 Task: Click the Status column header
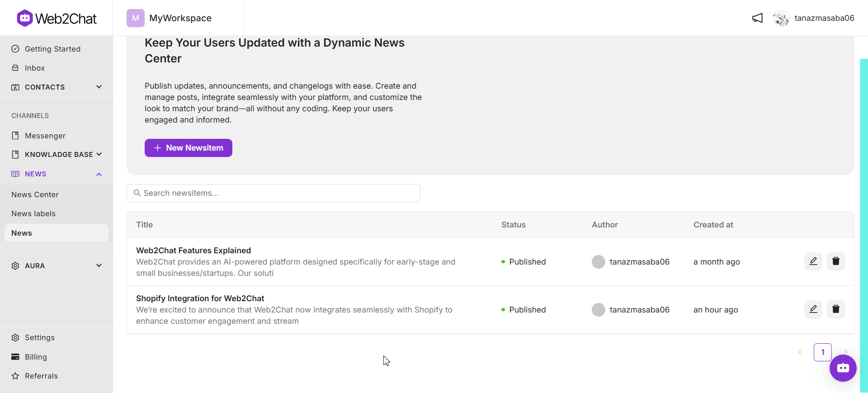pyautogui.click(x=514, y=225)
